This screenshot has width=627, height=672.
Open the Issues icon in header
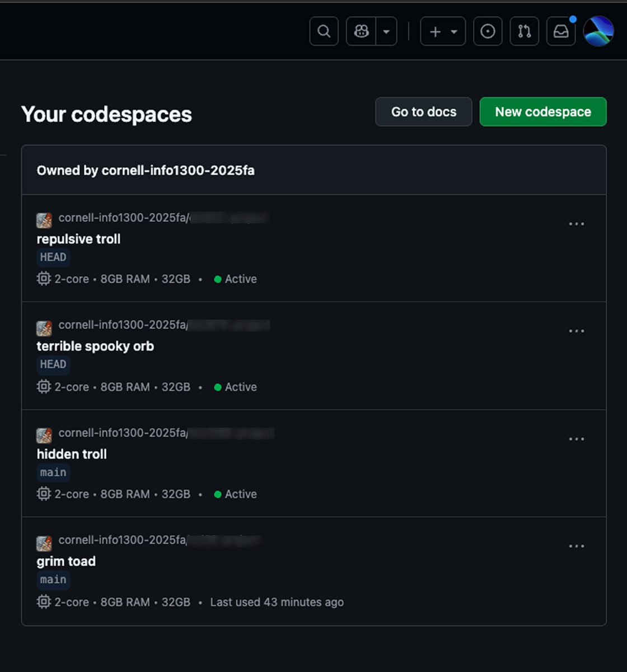tap(488, 31)
